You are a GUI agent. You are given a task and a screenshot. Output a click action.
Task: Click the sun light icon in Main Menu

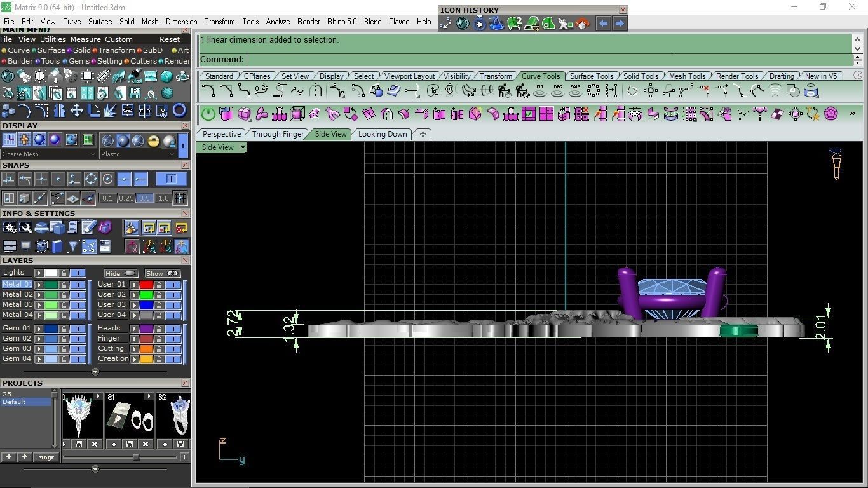pos(40,76)
